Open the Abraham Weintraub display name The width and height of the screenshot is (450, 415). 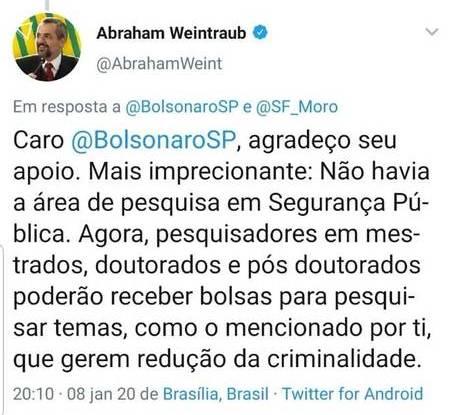click(x=171, y=33)
